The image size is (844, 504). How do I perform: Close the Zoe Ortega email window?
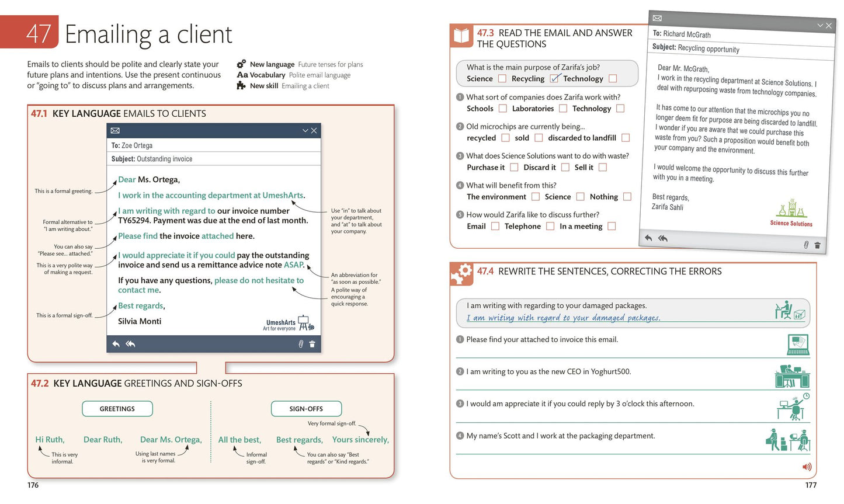[x=314, y=130]
